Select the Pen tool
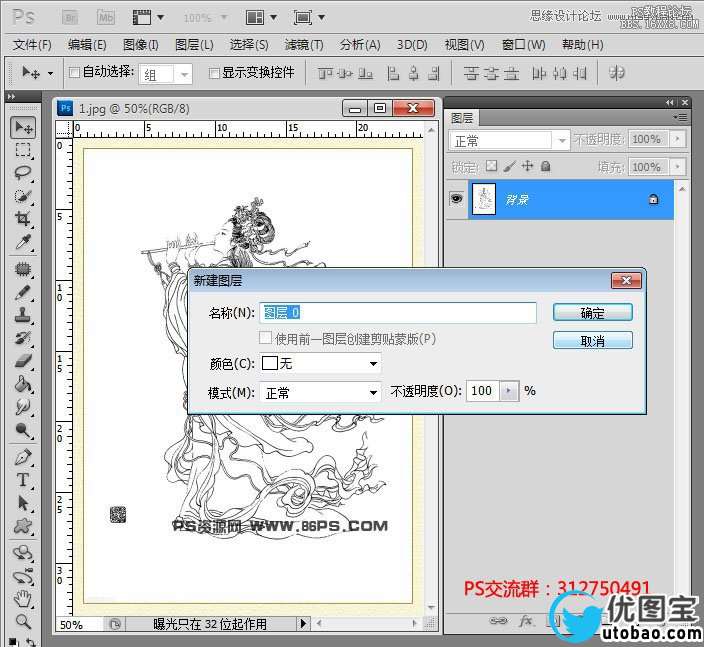 23,457
